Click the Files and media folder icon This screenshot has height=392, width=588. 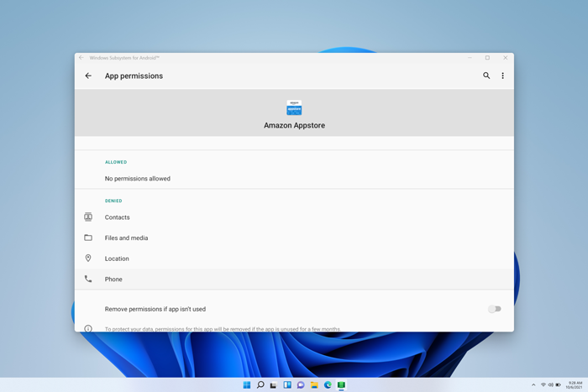(x=88, y=238)
